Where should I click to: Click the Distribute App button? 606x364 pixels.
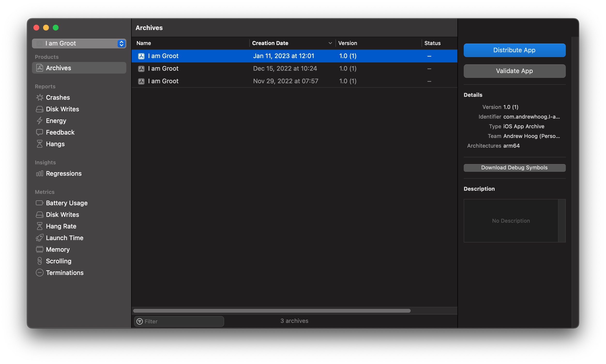(x=514, y=50)
